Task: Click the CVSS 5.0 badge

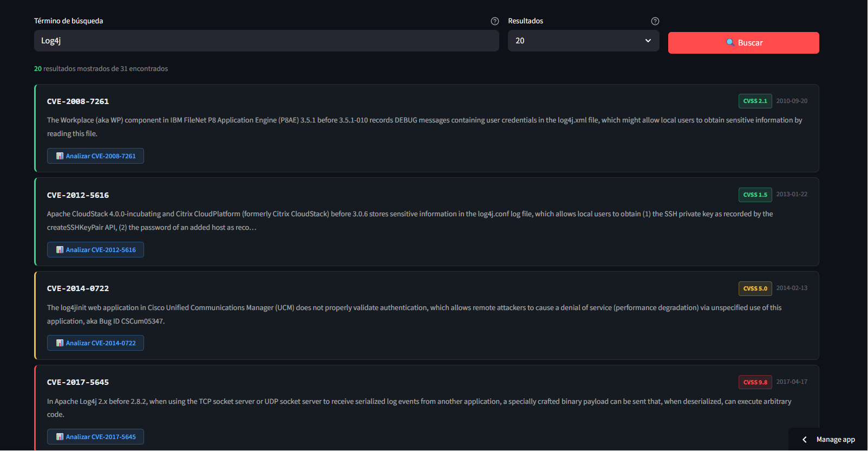Action: (x=755, y=288)
